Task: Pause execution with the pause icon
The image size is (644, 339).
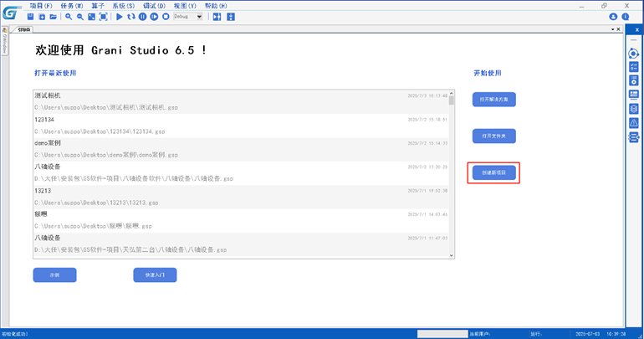Action: tap(142, 17)
